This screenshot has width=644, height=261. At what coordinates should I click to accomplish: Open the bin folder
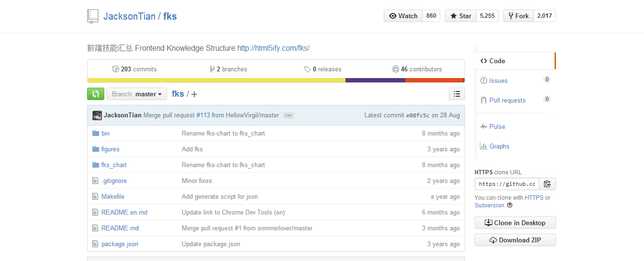point(105,133)
